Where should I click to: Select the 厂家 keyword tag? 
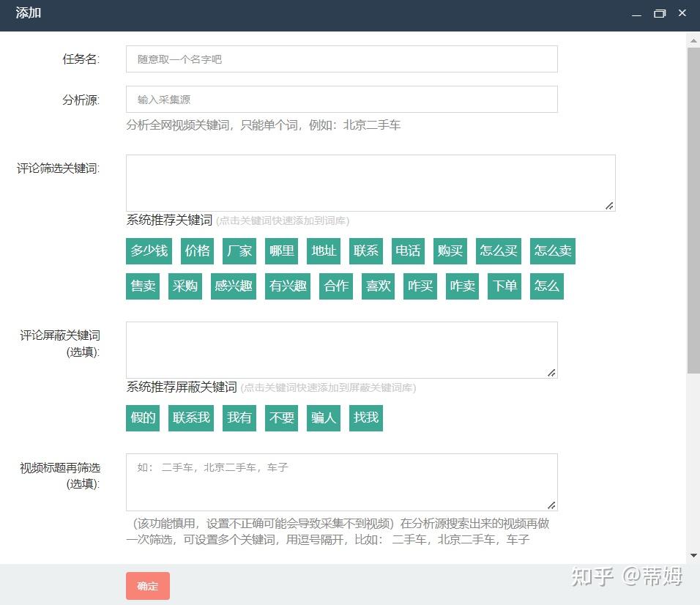click(239, 251)
